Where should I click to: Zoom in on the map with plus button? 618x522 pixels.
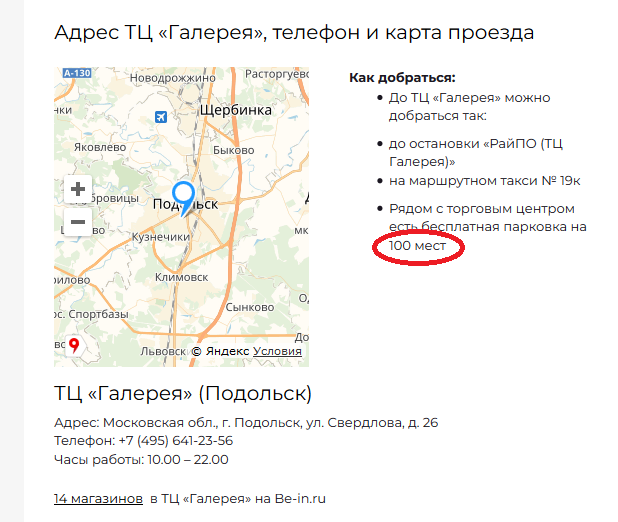78,189
